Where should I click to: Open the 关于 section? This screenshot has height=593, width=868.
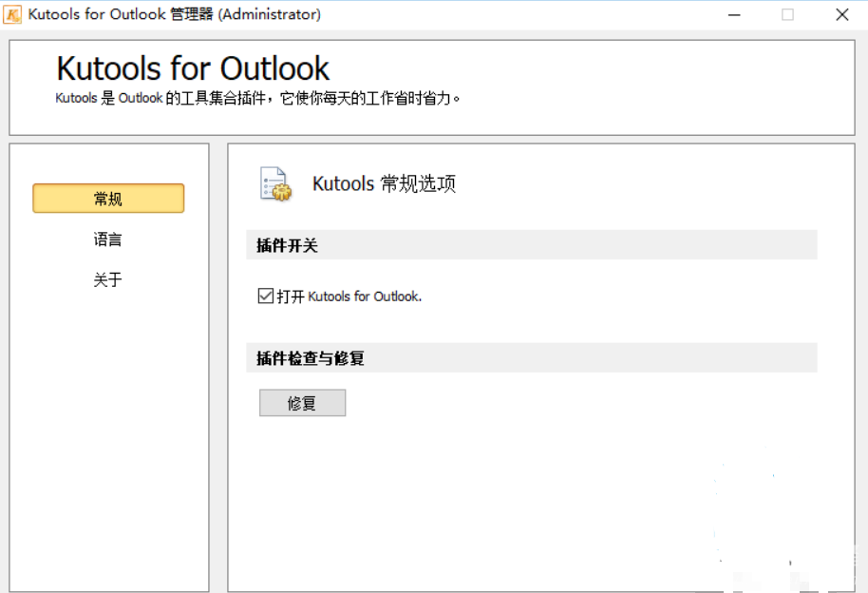pos(107,279)
